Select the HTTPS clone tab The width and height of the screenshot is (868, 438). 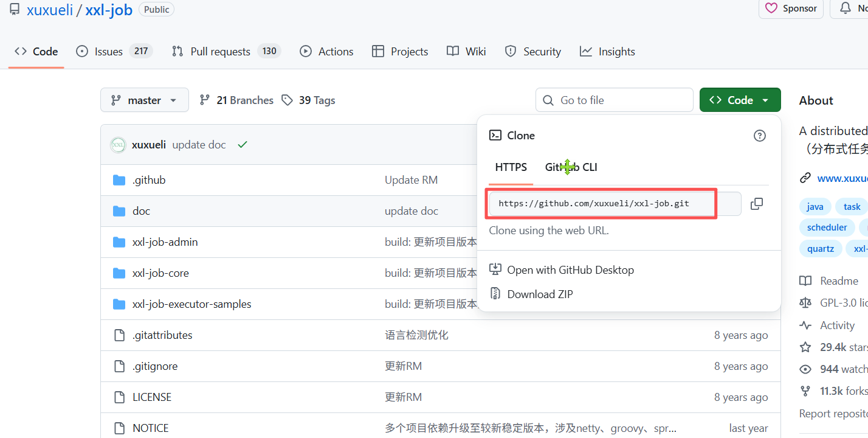pyautogui.click(x=511, y=167)
